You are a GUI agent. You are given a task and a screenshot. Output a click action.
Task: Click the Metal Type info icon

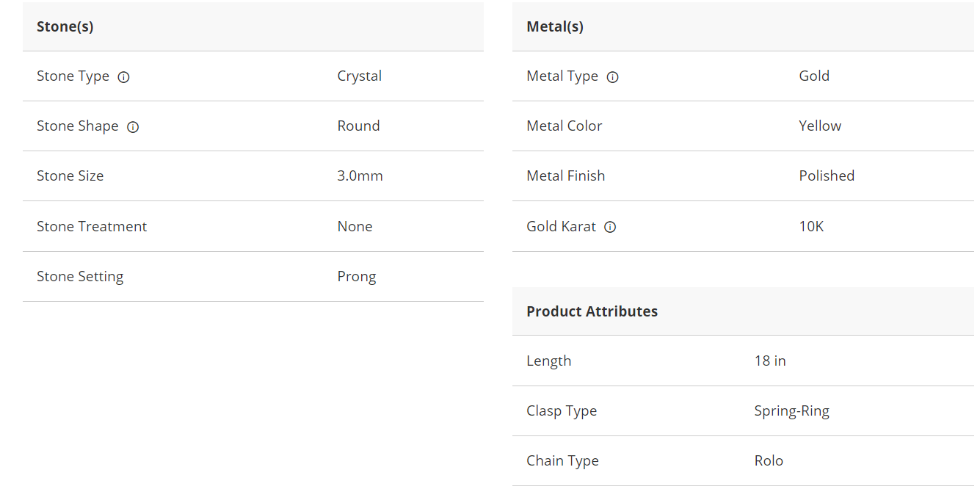click(613, 77)
